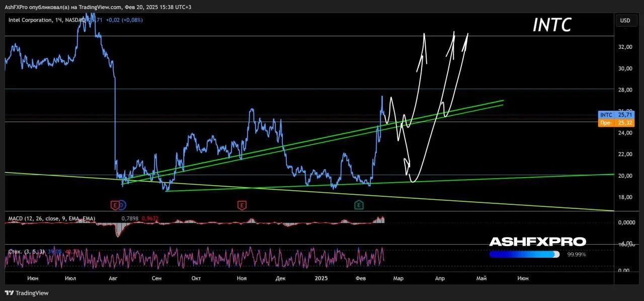This screenshot has width=644, height=301.
Task: Open the USD currency selector
Action: click(625, 21)
